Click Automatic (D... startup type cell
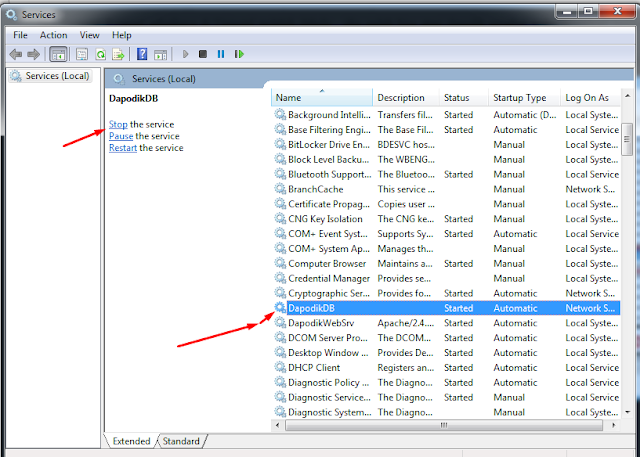Image resolution: width=640 pixels, height=457 pixels. pyautogui.click(x=524, y=115)
